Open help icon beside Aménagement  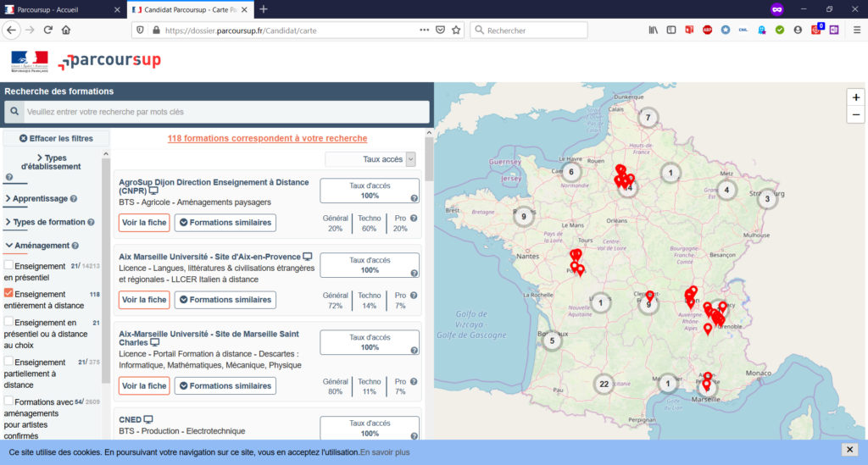click(x=75, y=246)
